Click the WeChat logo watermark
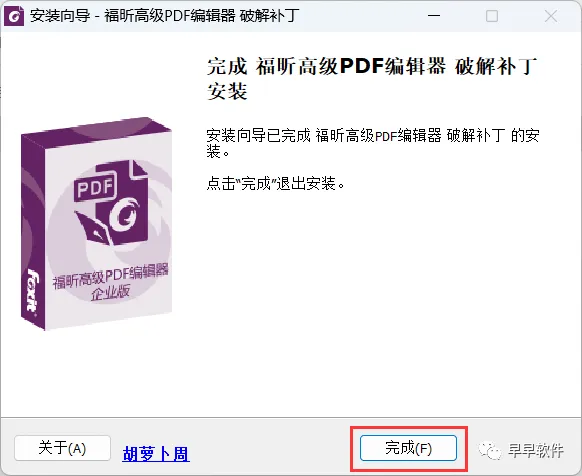The height and width of the screenshot is (476, 582). click(x=489, y=450)
